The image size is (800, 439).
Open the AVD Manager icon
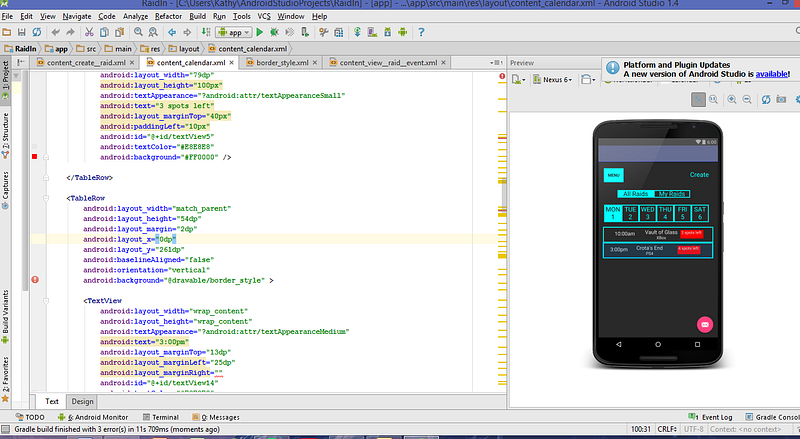[372, 32]
